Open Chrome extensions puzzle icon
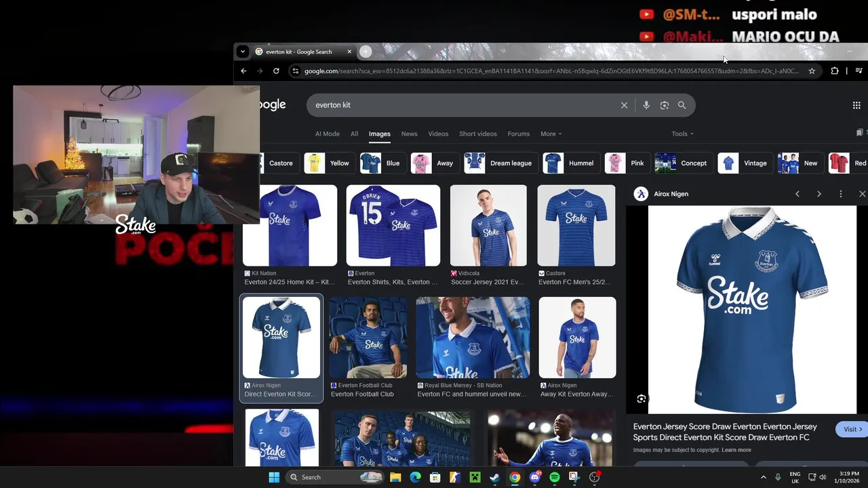 [x=835, y=70]
